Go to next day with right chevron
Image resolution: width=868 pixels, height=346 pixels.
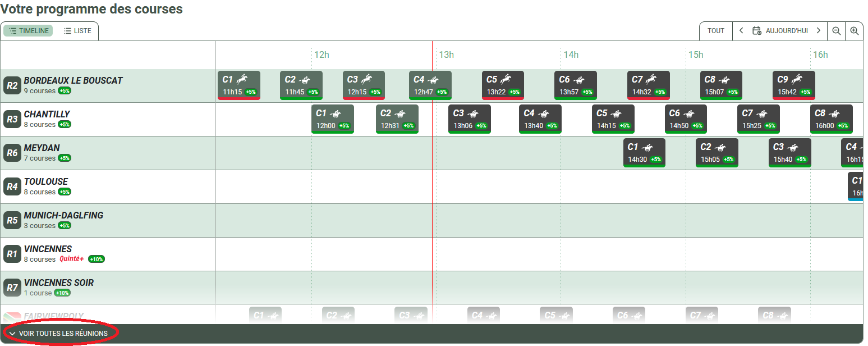818,31
